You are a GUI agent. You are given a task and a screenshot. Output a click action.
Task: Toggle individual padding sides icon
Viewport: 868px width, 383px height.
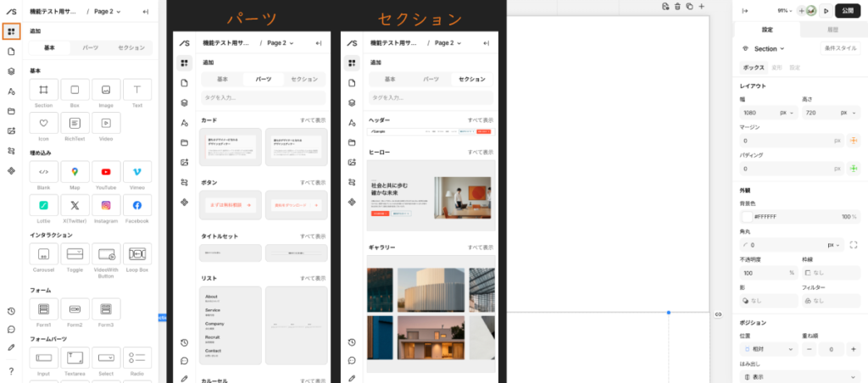854,169
